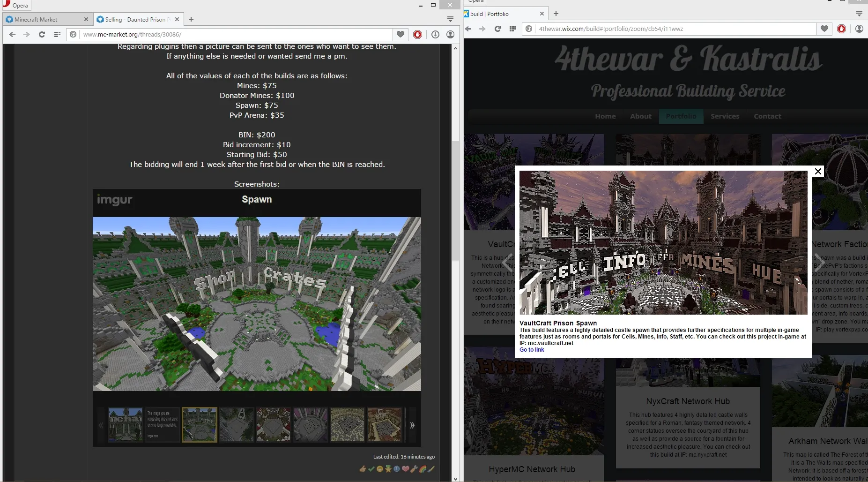Image resolution: width=868 pixels, height=482 pixels.
Task: Move imgur thumbnails back with left double-arrow
Action: [x=101, y=425]
